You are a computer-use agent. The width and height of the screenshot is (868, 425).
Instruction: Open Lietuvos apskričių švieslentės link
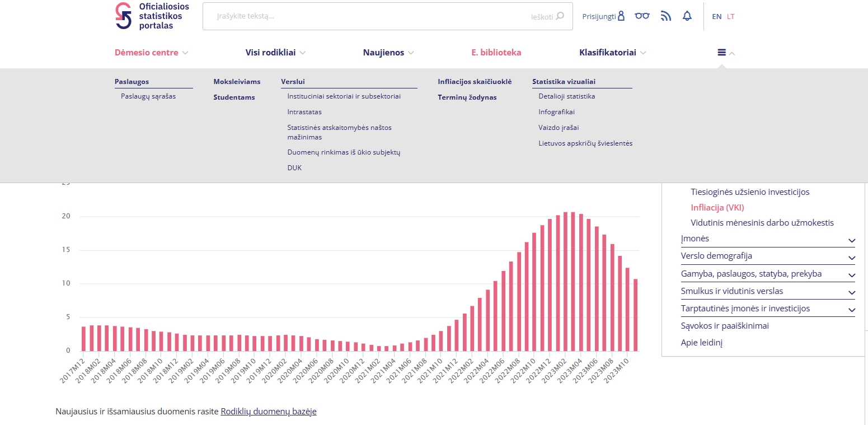(585, 143)
